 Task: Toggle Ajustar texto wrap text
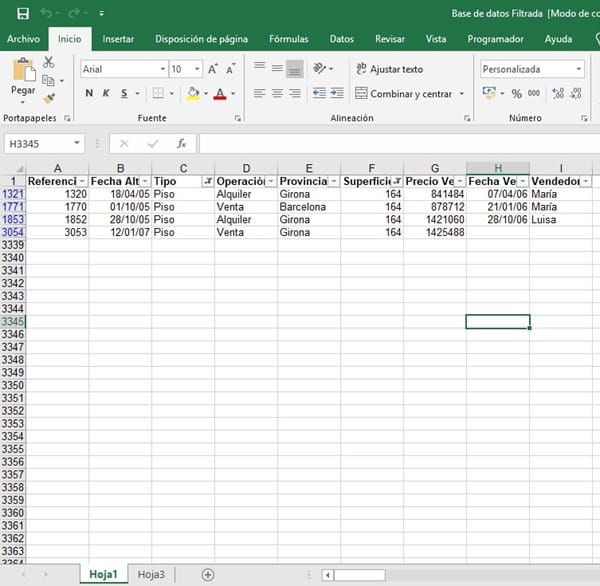(388, 69)
